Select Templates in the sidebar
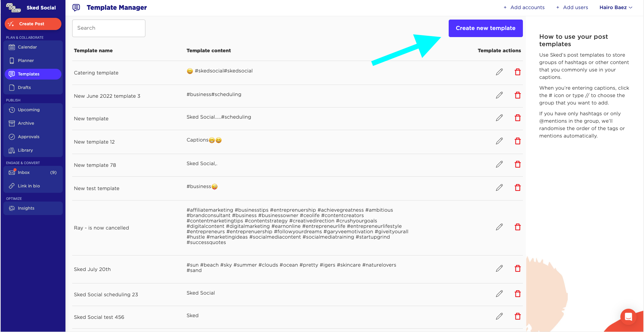The height and width of the screenshot is (332, 644). (x=33, y=74)
